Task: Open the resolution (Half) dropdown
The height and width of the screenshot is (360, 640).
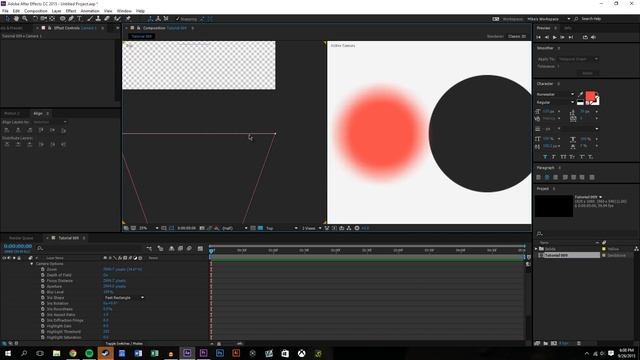Action: pos(234,228)
